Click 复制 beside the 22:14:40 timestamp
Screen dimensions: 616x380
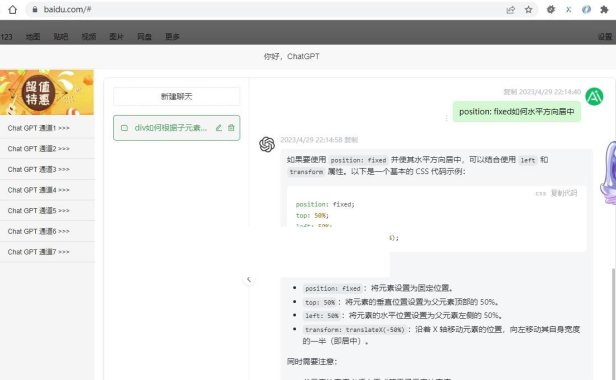(510, 92)
